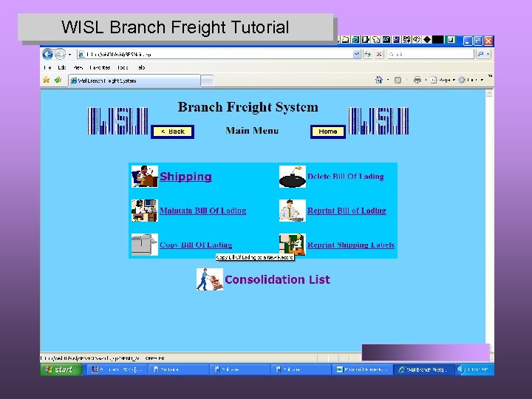Open the Help menu
This screenshot has width=532, height=399.
pos(141,67)
